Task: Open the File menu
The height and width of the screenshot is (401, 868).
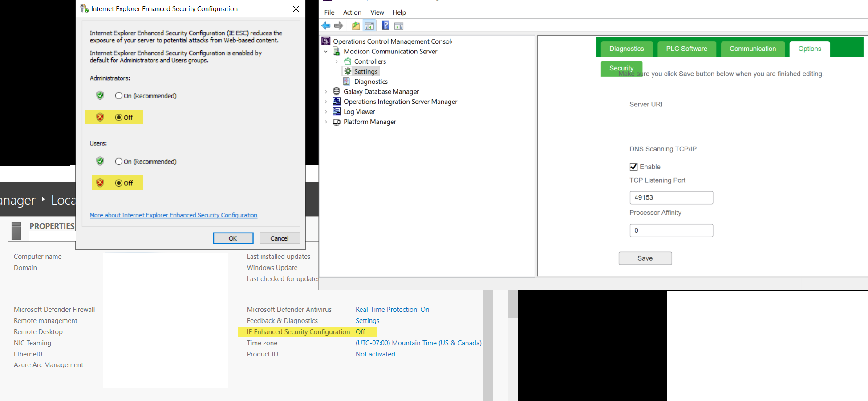Action: point(329,12)
